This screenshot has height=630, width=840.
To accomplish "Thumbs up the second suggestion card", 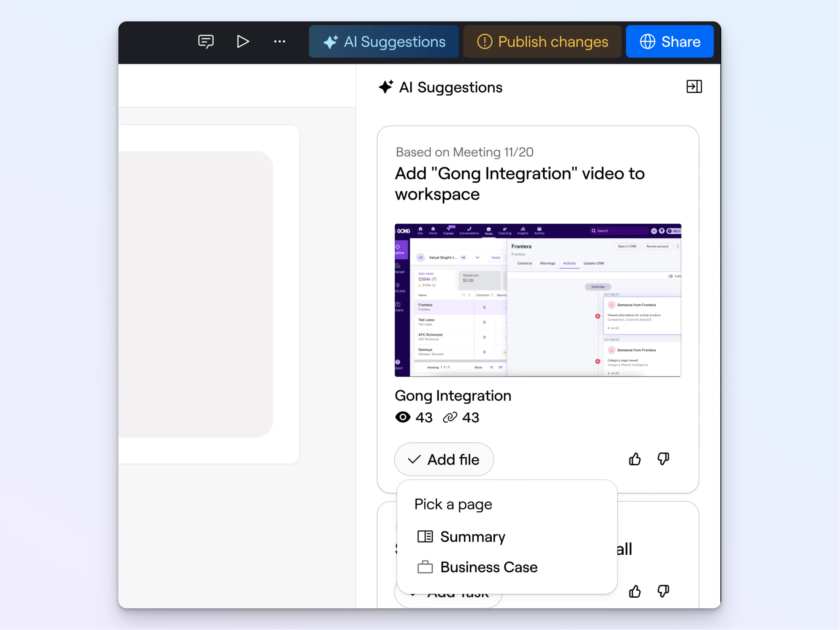I will tap(635, 591).
